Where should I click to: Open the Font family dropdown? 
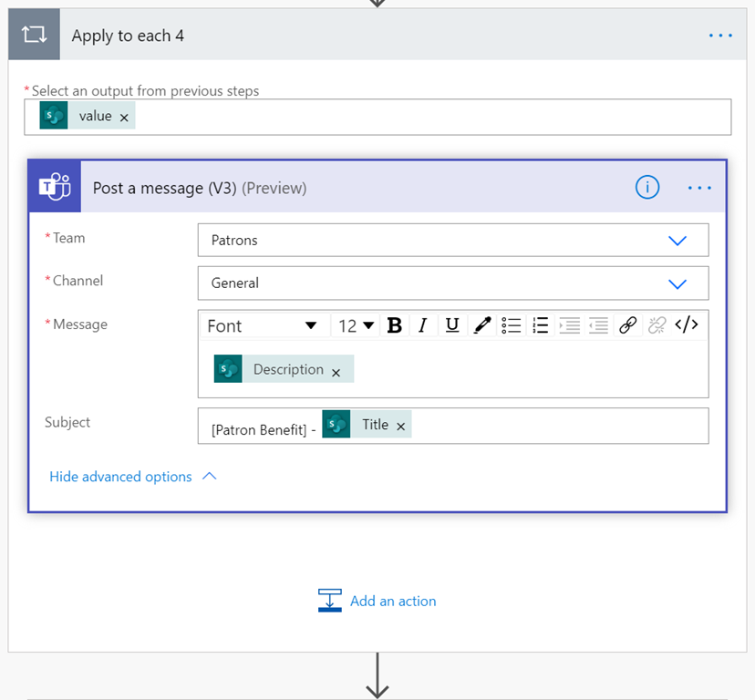(x=262, y=325)
